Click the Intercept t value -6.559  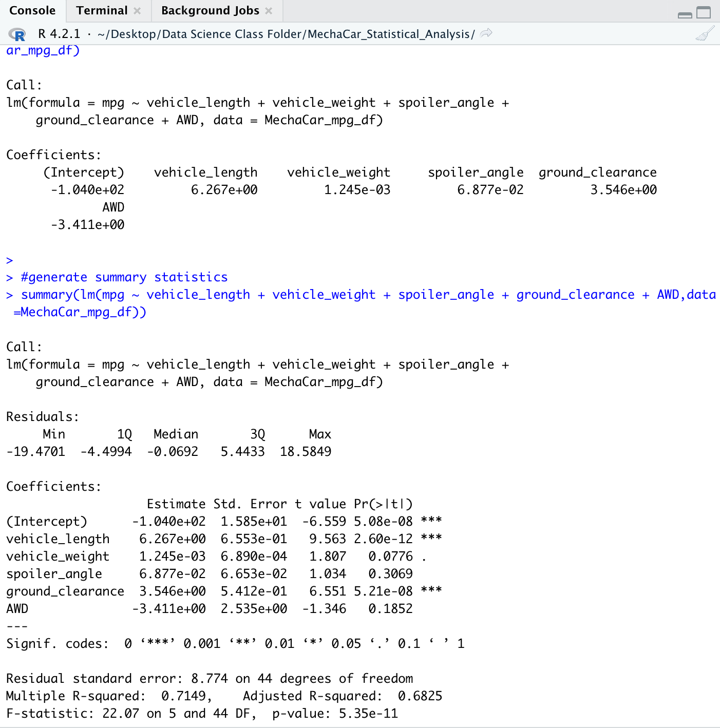coord(324,522)
